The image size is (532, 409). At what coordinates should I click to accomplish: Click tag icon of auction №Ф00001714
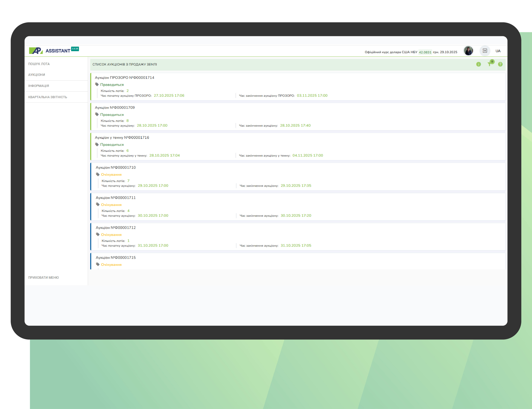click(97, 84)
